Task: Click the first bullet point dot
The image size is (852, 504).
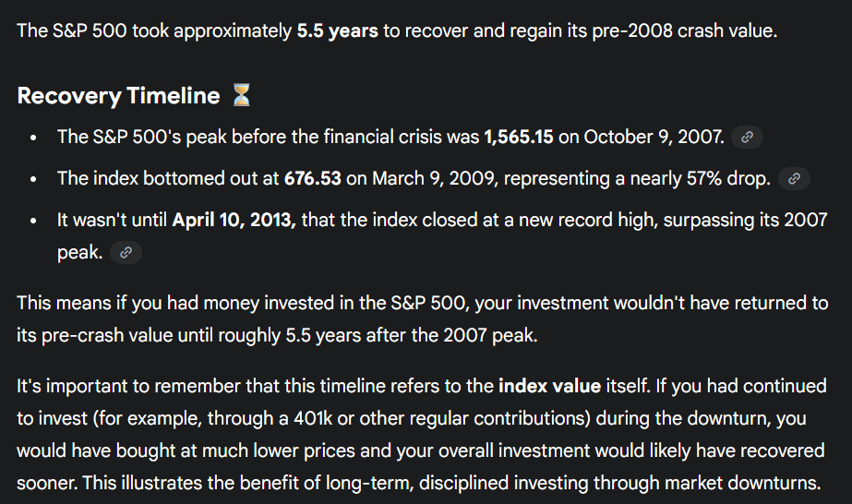Action: [x=33, y=138]
